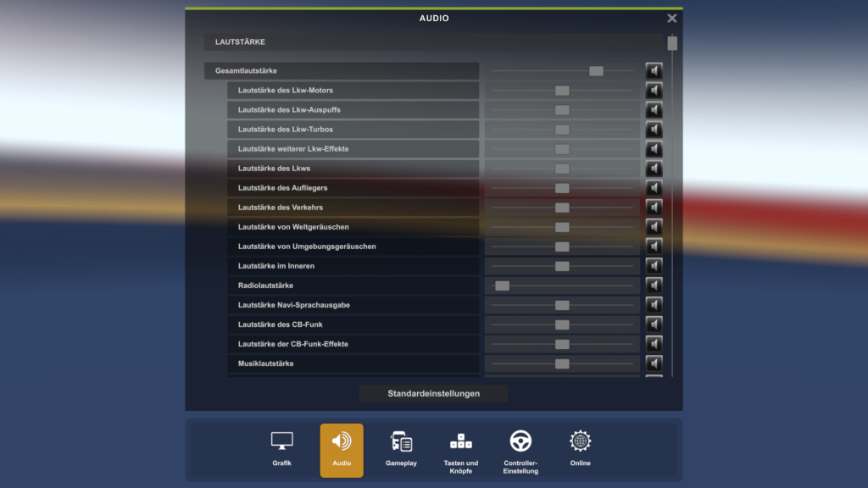The height and width of the screenshot is (488, 868).
Task: Mute the Gesamtlautstärke speaker icon
Action: click(x=654, y=71)
